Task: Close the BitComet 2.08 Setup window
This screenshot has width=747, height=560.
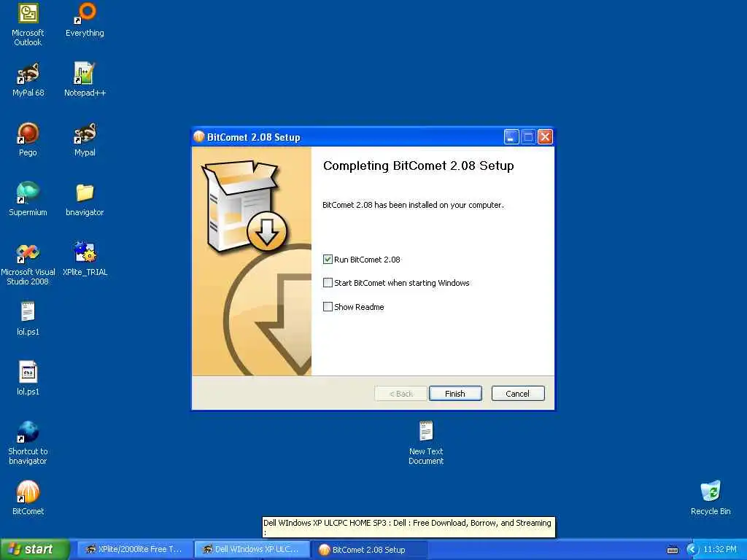Action: (545, 137)
